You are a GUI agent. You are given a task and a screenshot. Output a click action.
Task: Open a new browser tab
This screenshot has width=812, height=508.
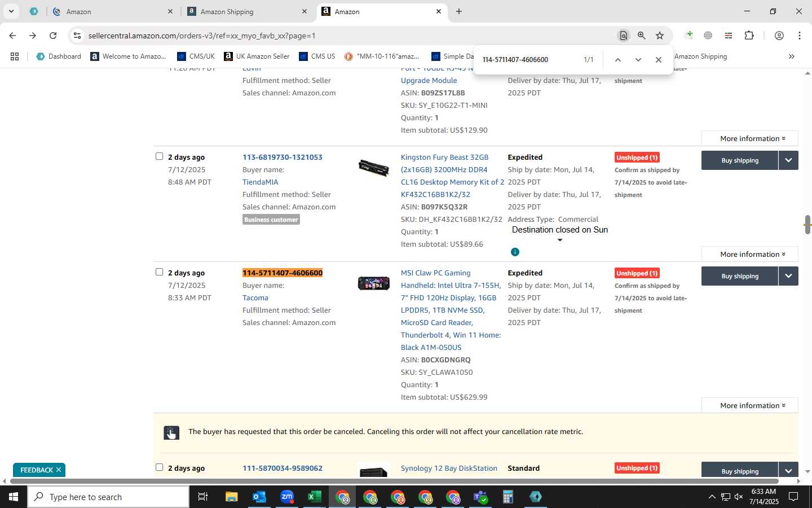click(459, 11)
